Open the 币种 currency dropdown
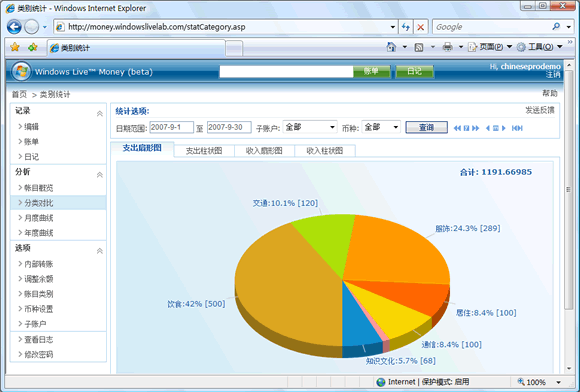The image size is (580, 392). (x=381, y=127)
